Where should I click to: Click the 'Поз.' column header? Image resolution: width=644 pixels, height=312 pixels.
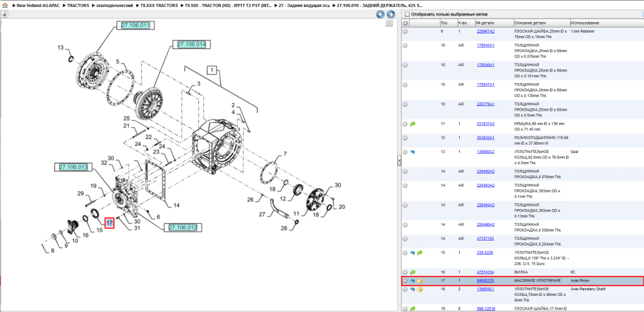tap(448, 23)
